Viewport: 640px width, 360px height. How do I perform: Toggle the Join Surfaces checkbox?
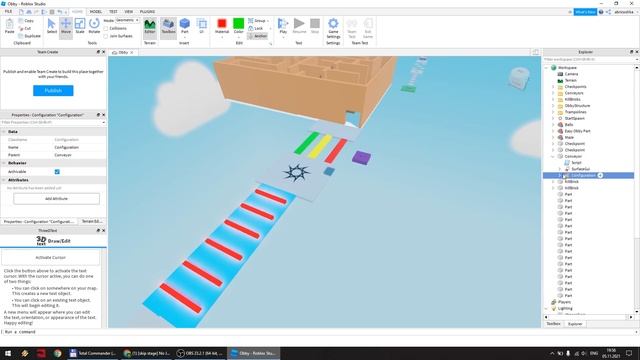106,36
